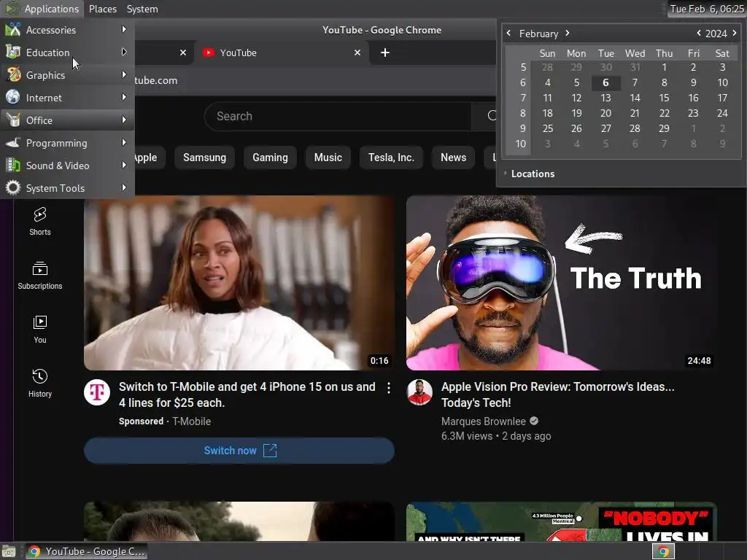This screenshot has width=747, height=560.
Task: Close the first Chrome tab
Action: [183, 52]
